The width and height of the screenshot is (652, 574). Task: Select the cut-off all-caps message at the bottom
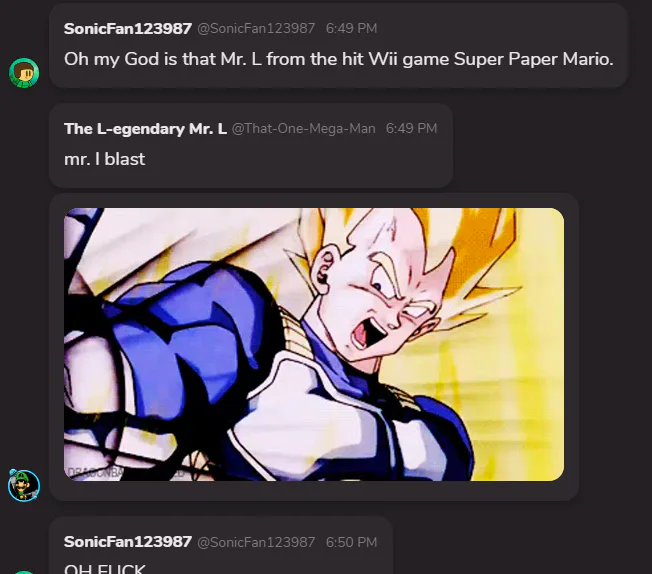click(x=105, y=569)
